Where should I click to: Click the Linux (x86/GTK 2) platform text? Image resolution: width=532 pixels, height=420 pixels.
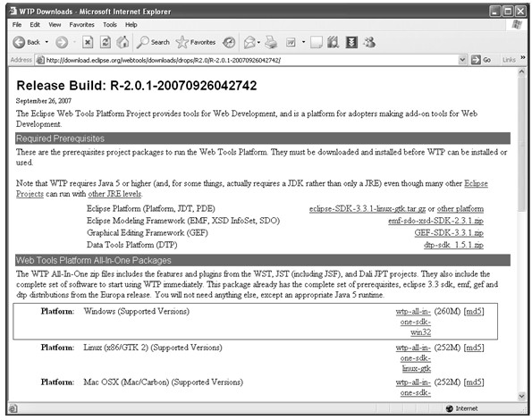[153, 348]
